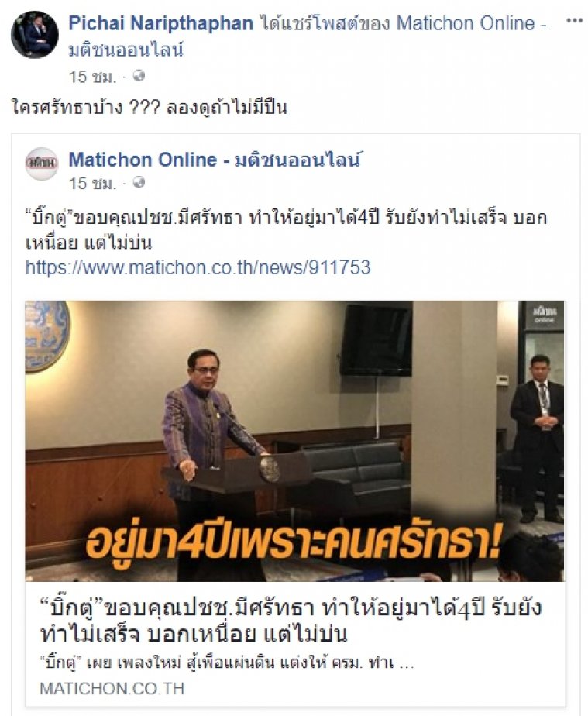The width and height of the screenshot is (588, 716).
Task: Click Pichai's comment text above the shared post
Action: (x=150, y=108)
